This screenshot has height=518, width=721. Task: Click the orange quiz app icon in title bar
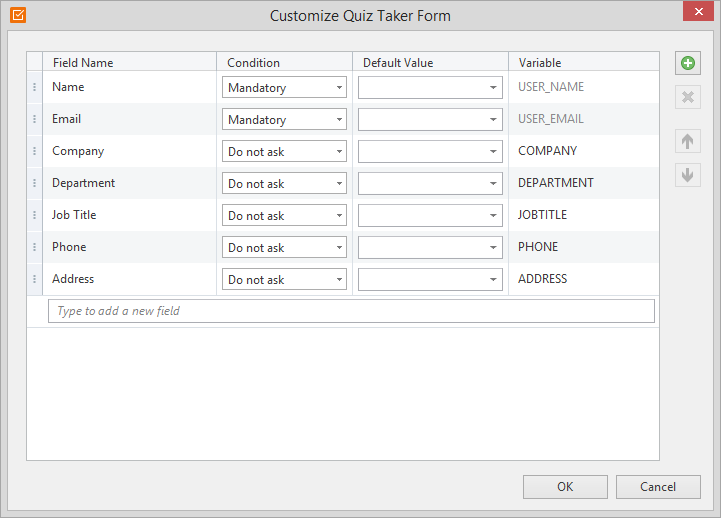point(18,15)
